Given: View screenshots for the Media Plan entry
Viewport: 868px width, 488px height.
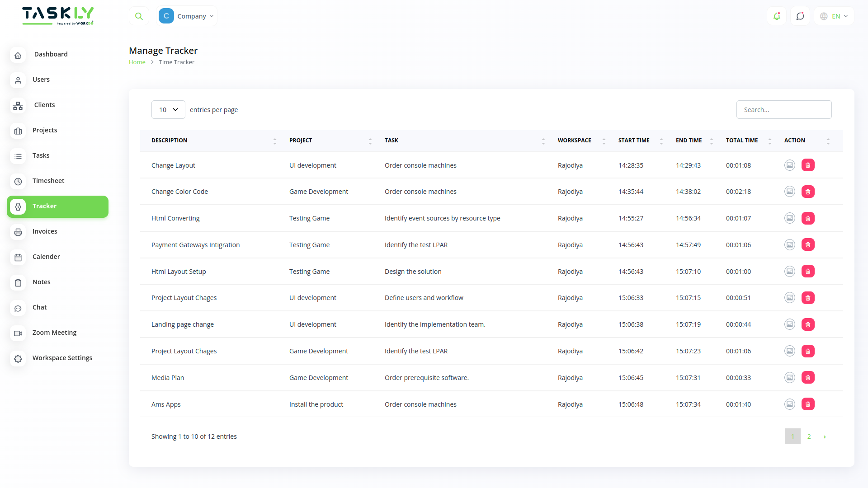Looking at the screenshot, I should (x=790, y=377).
